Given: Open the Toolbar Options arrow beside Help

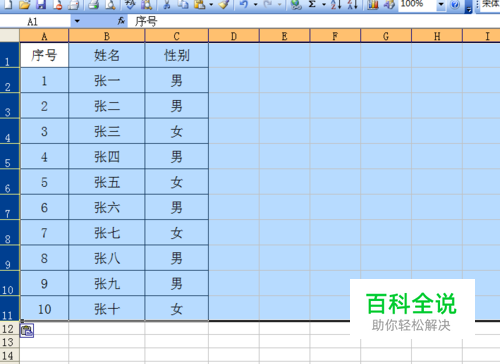Looking at the screenshot, I should pos(469,7).
